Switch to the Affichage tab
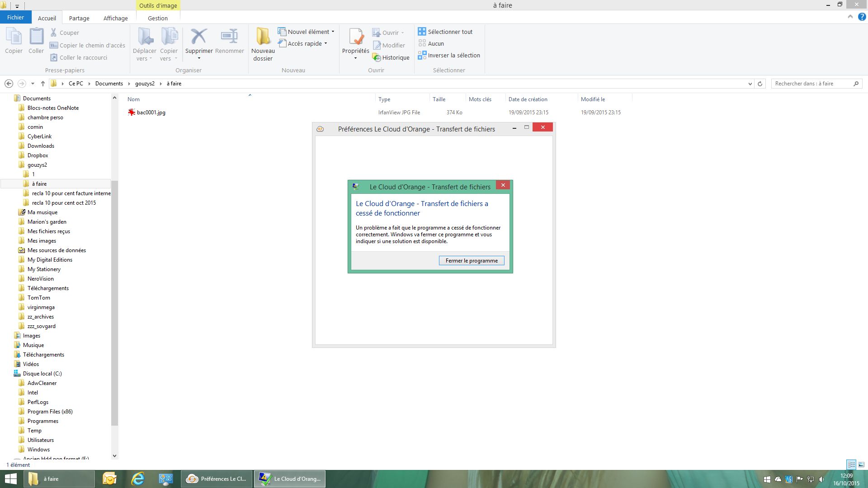 115,18
